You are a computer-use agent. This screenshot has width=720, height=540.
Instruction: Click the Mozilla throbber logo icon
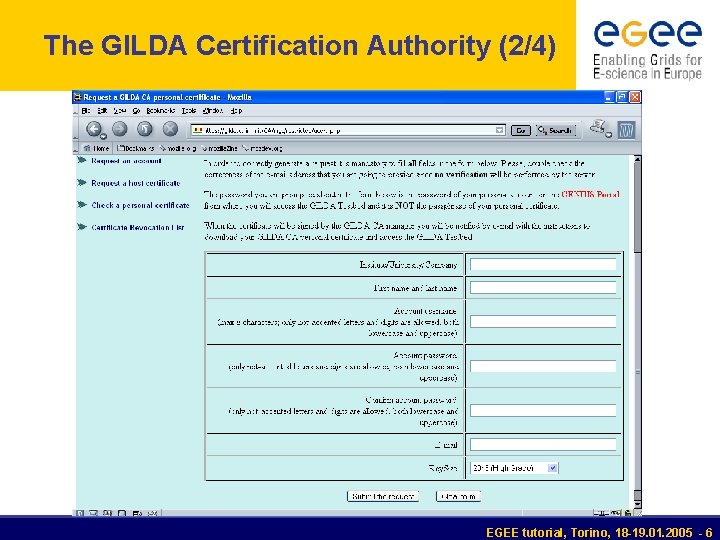[x=626, y=129]
